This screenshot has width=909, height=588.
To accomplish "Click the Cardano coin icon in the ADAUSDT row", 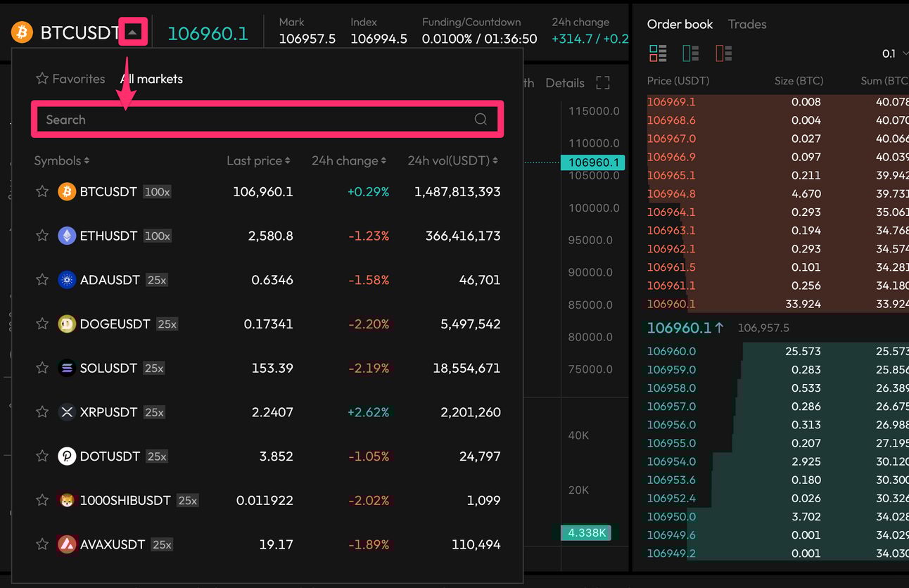I will pos(67,280).
